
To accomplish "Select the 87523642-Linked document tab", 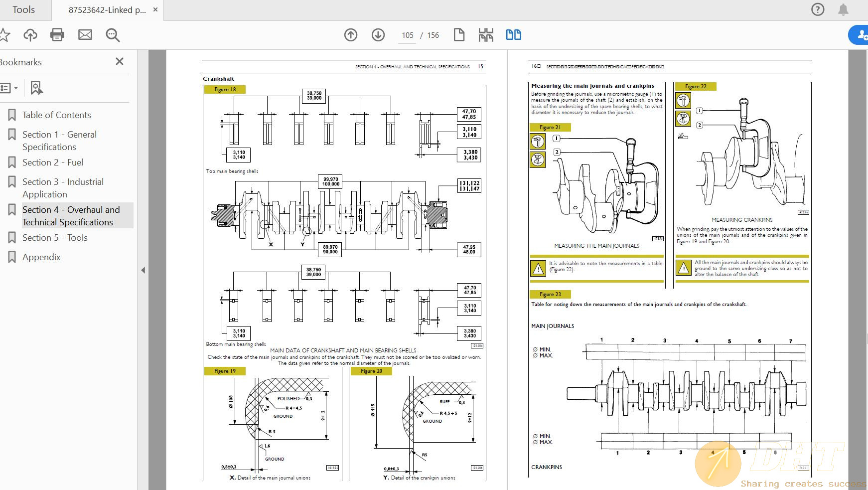I will click(x=107, y=10).
